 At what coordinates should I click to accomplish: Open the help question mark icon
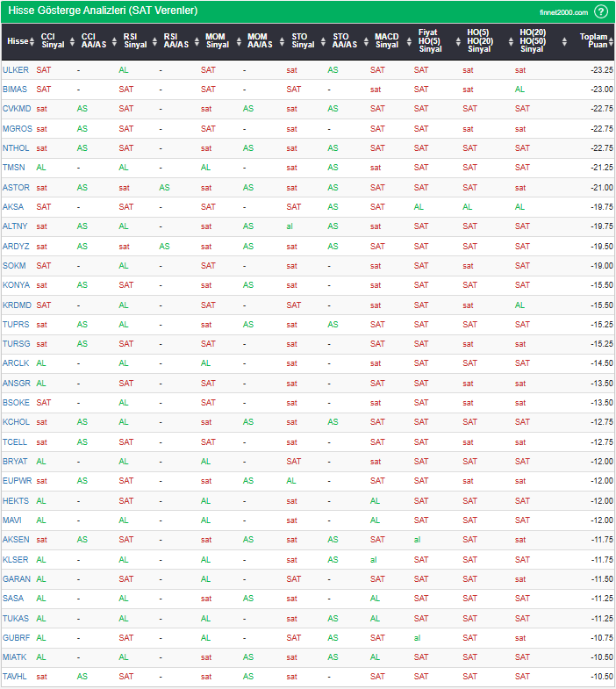[600, 11]
